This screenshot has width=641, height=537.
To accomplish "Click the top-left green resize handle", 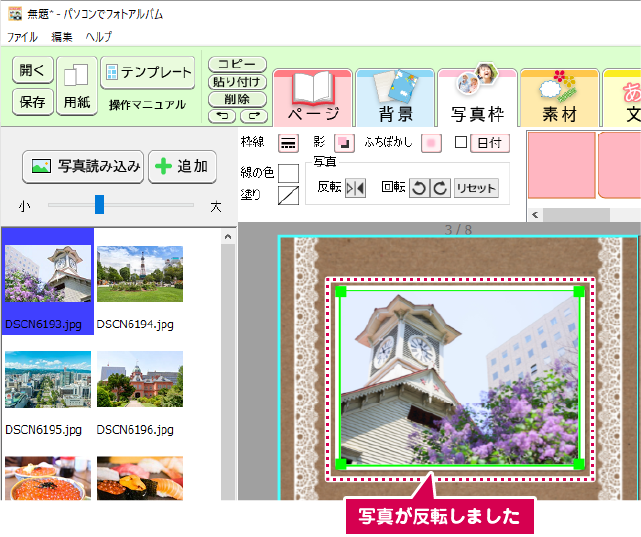I will click(x=341, y=291).
